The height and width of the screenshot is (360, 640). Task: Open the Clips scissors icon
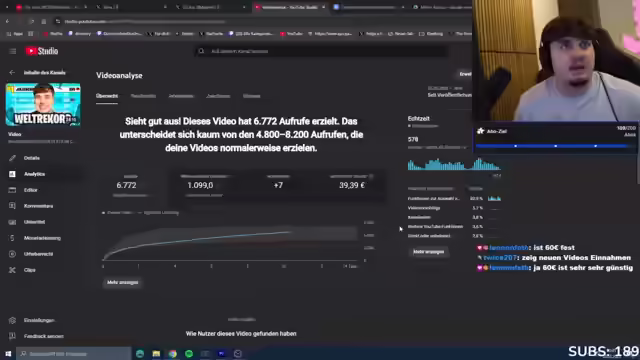(x=12, y=270)
